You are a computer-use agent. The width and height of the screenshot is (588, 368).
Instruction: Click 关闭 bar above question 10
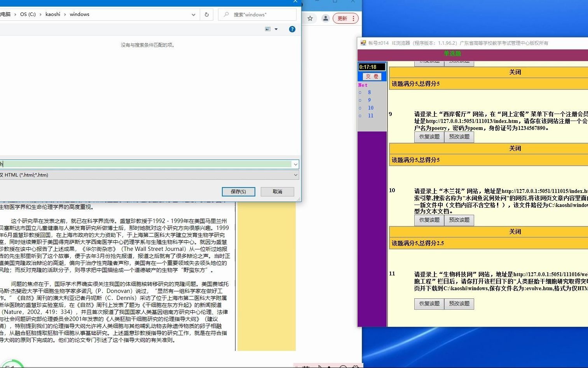coord(489,148)
